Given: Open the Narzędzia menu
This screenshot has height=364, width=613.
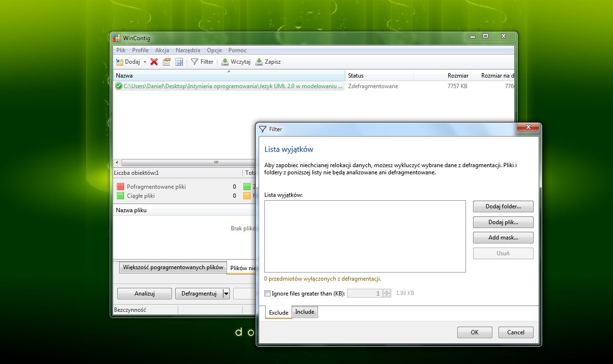Looking at the screenshot, I should [x=188, y=50].
